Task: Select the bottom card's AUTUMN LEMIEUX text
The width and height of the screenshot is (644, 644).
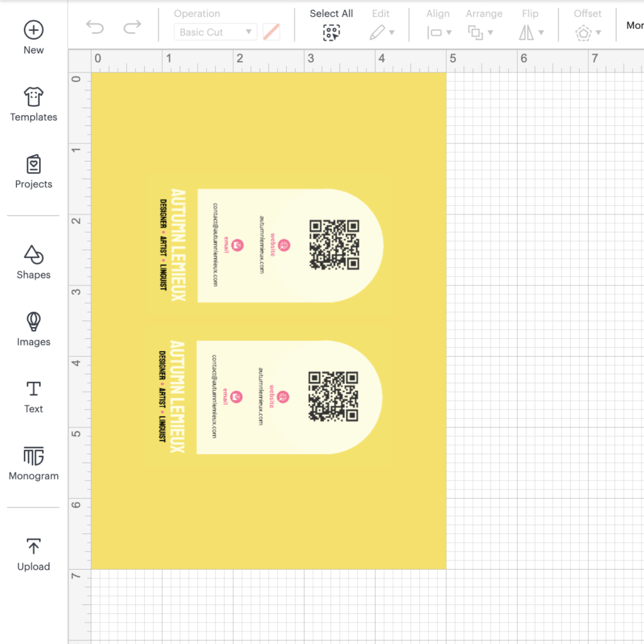Action: click(177, 397)
